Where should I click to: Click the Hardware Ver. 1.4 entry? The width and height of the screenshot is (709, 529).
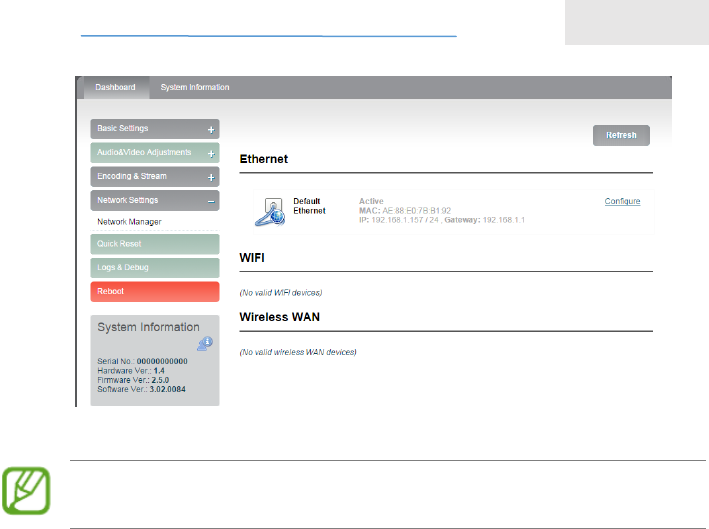(131, 371)
